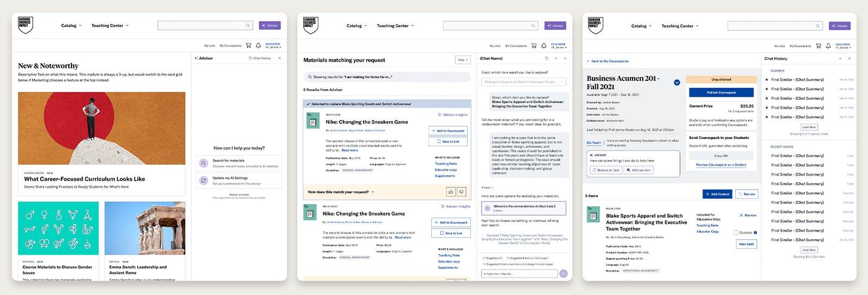Image resolution: width=868 pixels, height=295 pixels.
Task: Open Advisor Insights on the second Nike result
Action: coord(456,206)
